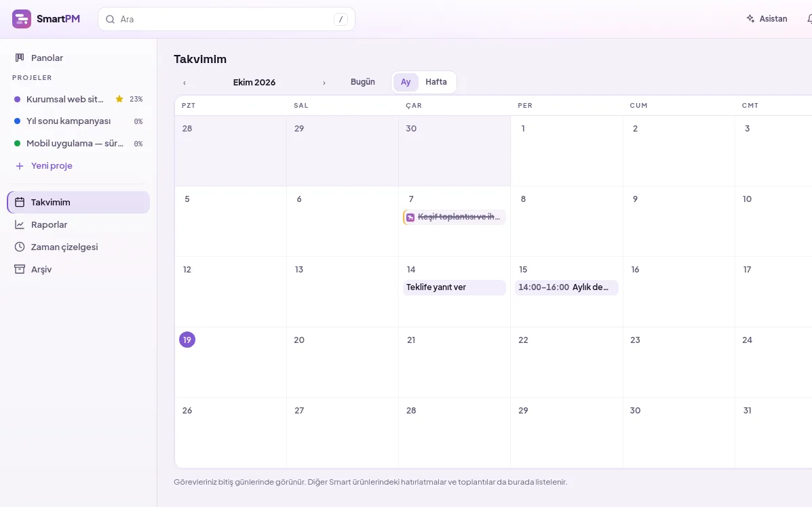
Task: Click the CMT weekday header
Action: coord(750,105)
